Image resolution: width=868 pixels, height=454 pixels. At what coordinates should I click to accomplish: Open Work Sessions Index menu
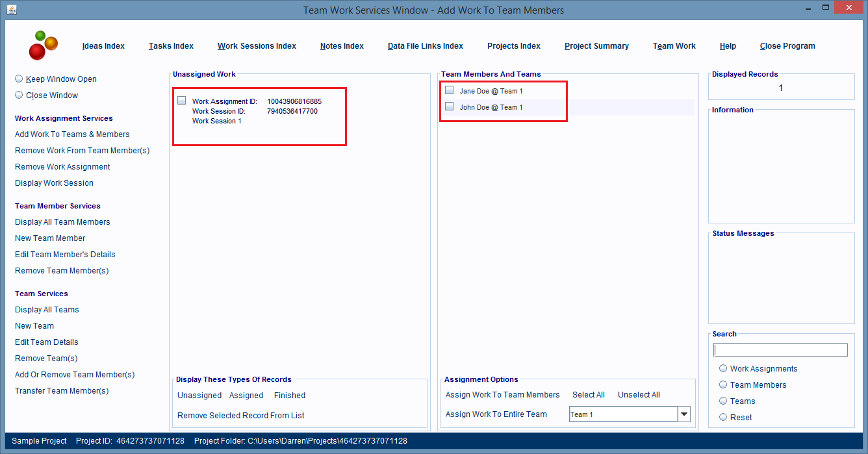click(x=257, y=46)
